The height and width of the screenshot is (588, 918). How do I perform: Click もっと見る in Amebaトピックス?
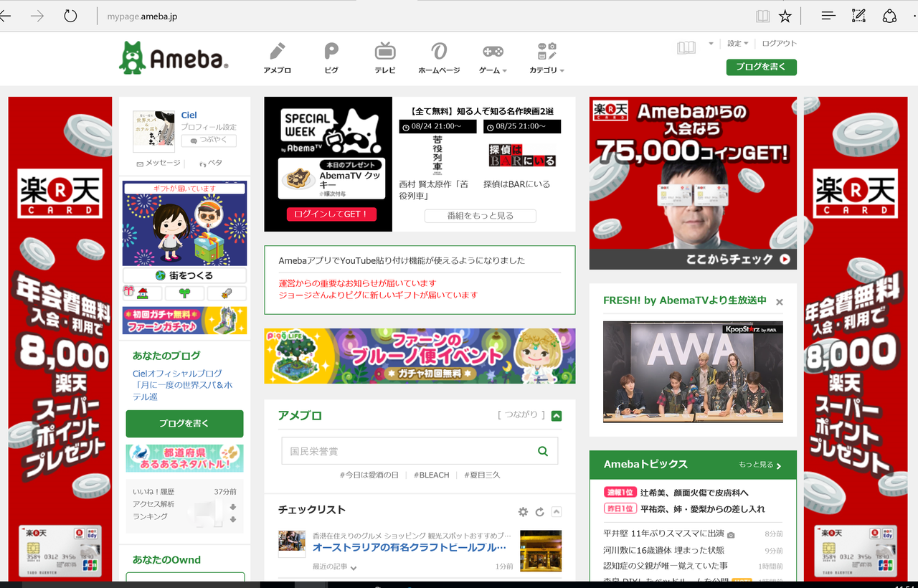pyautogui.click(x=760, y=465)
